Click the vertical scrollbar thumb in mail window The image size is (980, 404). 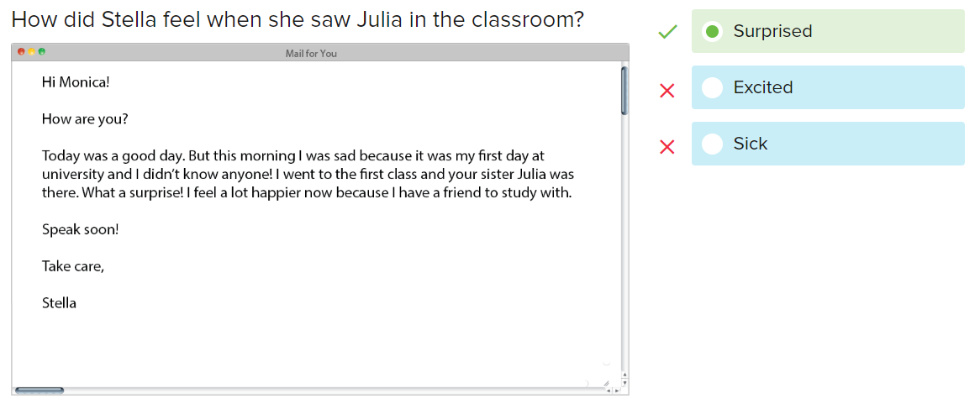point(624,91)
